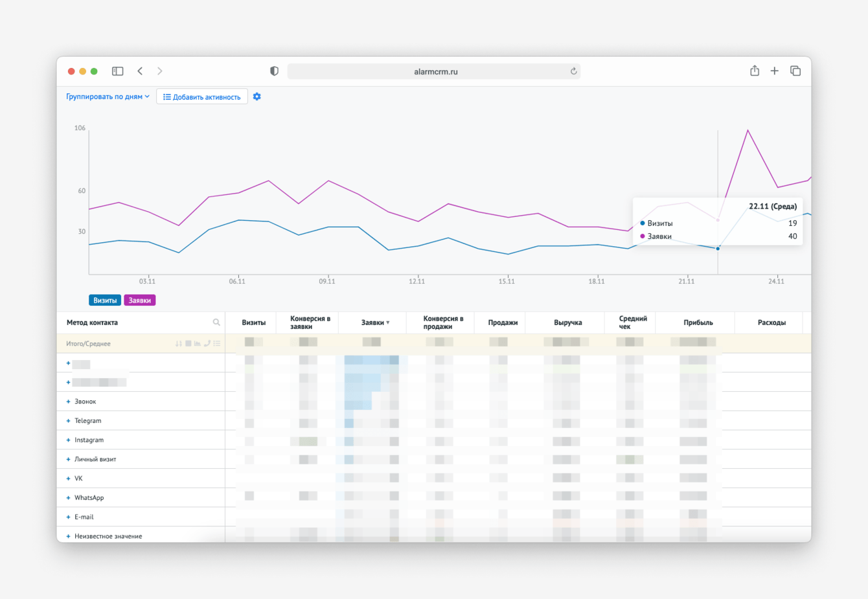Reload the alarmcrm.ru page
Viewport: 868px width, 599px height.
pos(573,71)
